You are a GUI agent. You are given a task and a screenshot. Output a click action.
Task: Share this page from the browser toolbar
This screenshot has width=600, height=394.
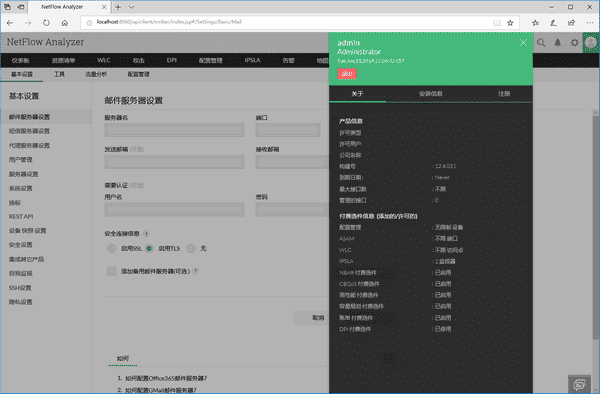pos(571,23)
